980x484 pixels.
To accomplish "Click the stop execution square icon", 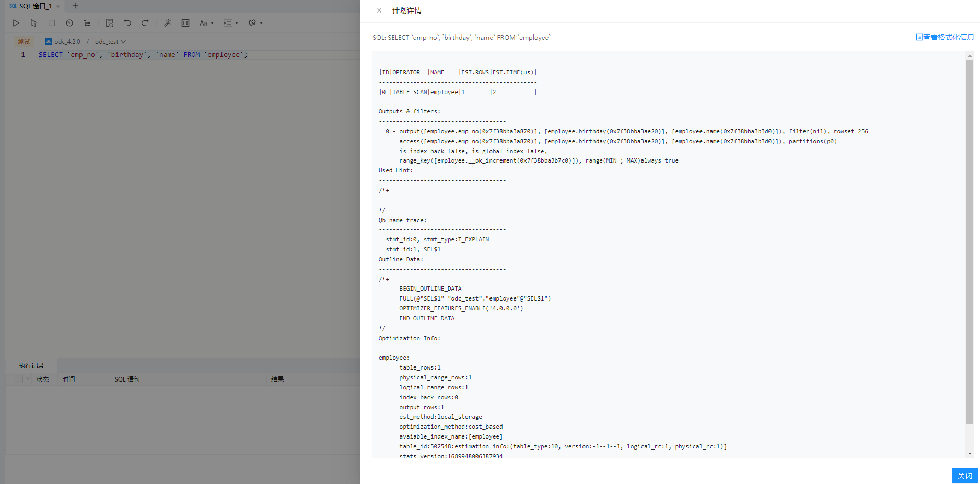I will tap(51, 23).
